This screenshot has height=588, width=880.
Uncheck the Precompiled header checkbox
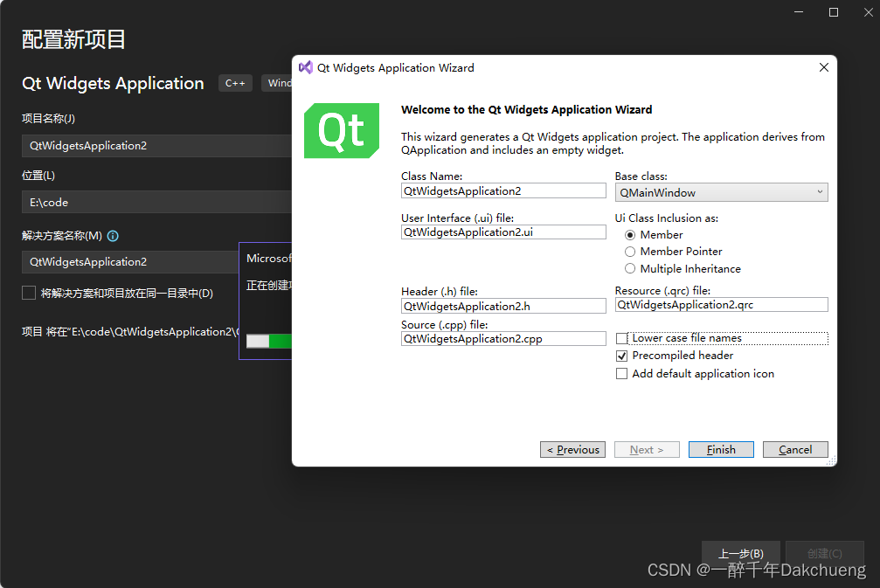621,356
